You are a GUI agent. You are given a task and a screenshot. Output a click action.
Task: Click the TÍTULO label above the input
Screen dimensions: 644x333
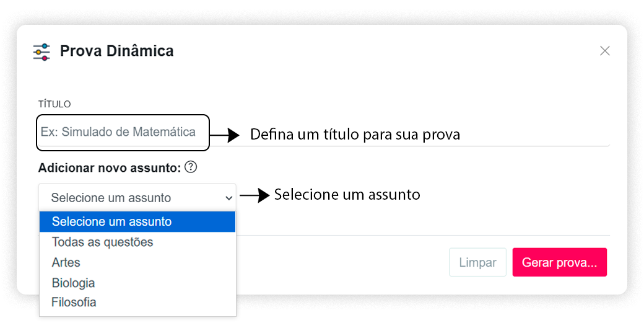[54, 104]
